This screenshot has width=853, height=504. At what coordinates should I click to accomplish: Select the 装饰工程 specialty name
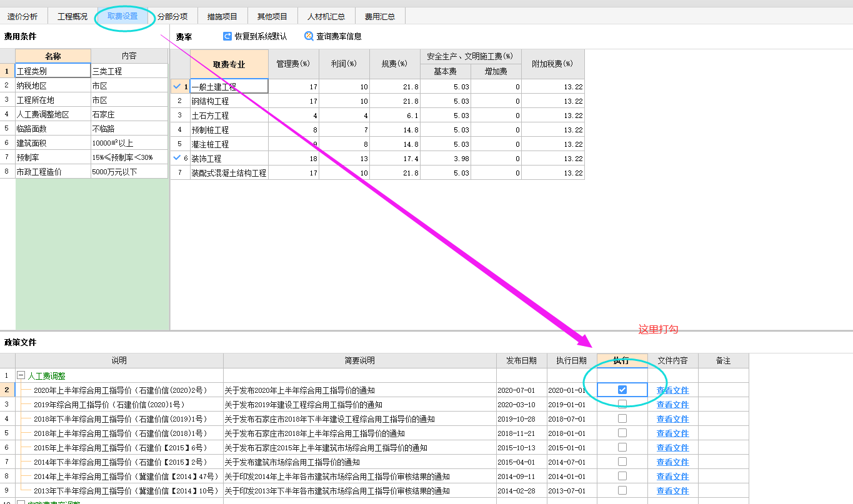click(229, 158)
